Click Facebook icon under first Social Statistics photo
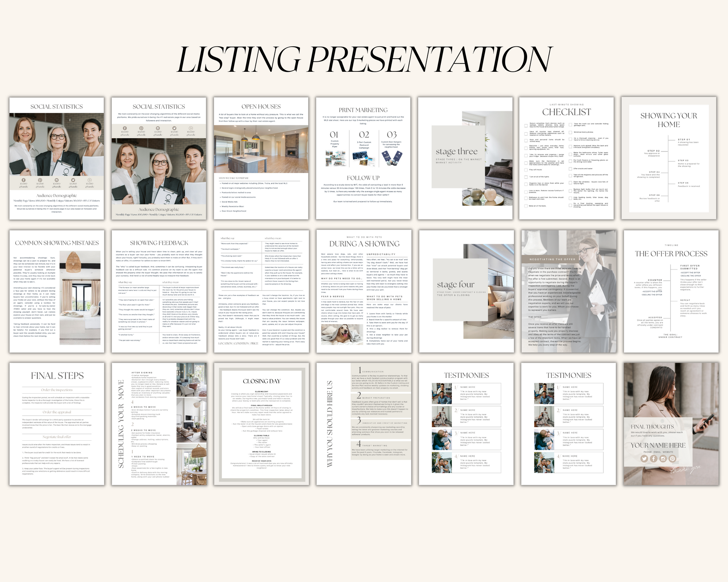This screenshot has height=582, width=728. point(24,180)
